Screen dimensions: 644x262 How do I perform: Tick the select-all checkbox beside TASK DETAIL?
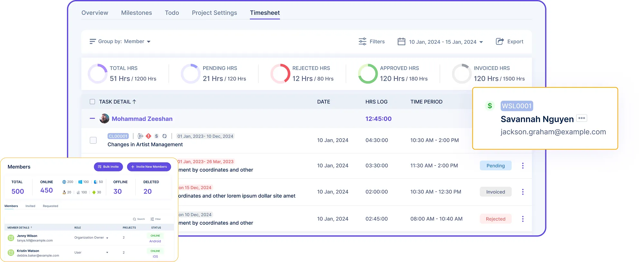(x=92, y=102)
